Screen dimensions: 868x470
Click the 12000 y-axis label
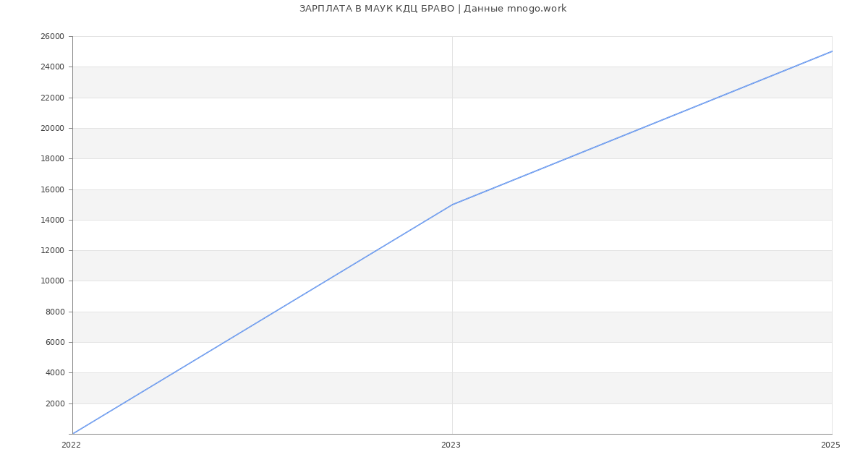(52, 251)
